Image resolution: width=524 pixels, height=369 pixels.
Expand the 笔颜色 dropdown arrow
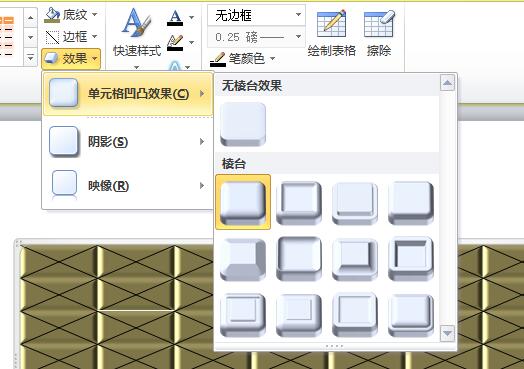pos(273,59)
